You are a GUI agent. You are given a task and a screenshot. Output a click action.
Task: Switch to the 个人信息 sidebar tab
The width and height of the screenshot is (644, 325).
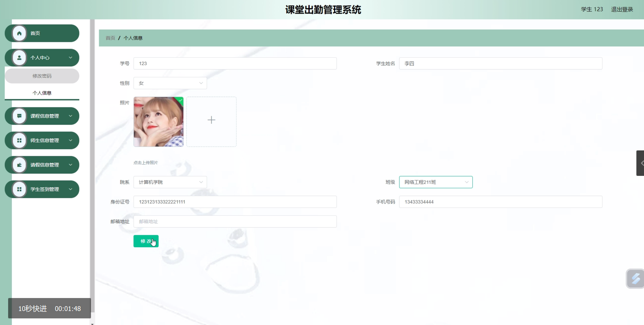[x=42, y=93]
